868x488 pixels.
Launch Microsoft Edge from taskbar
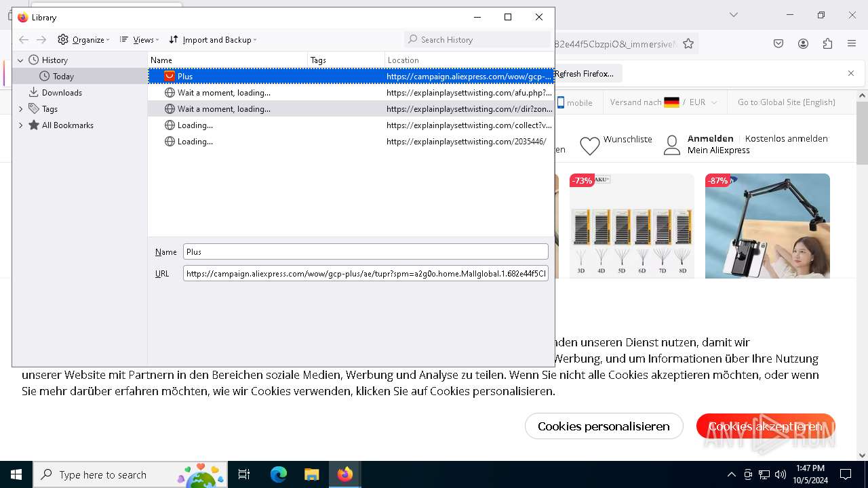coord(279,474)
